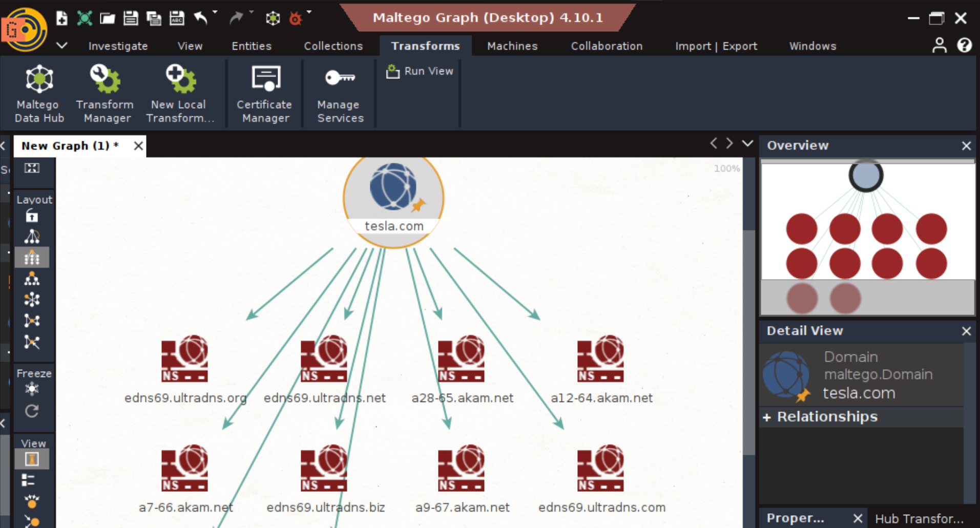Switch to the Hub Transfor... tab
Screen dimensions: 980x528
(919, 518)
